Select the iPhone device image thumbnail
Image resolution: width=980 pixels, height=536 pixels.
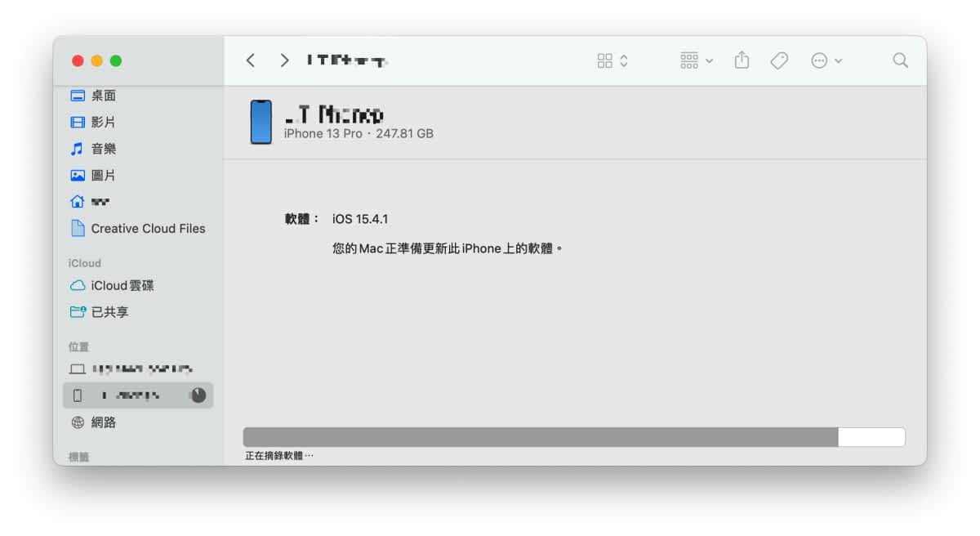click(x=261, y=123)
